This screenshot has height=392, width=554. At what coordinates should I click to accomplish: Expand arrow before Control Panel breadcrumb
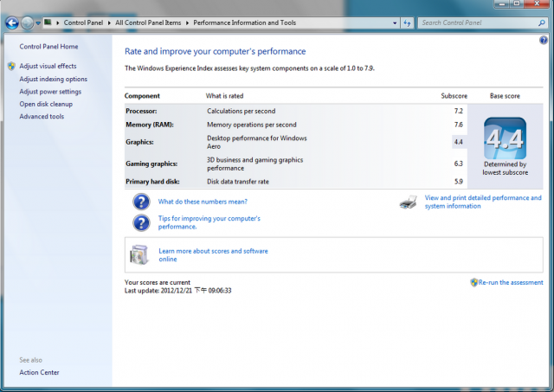pyautogui.click(x=58, y=23)
